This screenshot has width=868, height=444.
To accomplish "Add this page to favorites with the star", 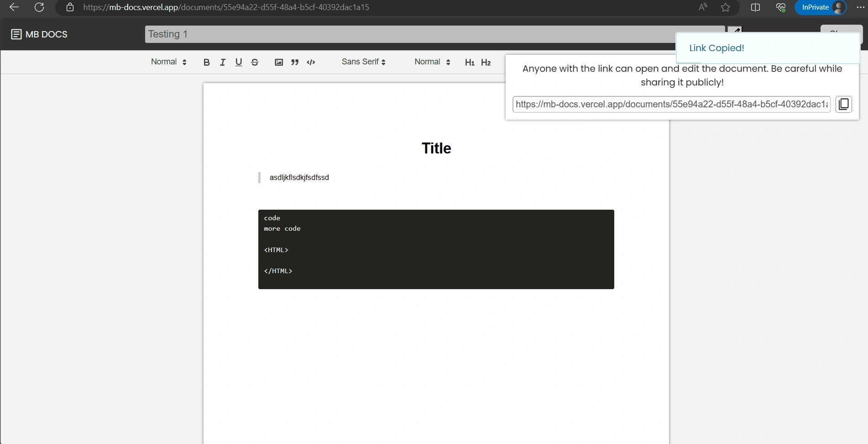I will coord(726,7).
